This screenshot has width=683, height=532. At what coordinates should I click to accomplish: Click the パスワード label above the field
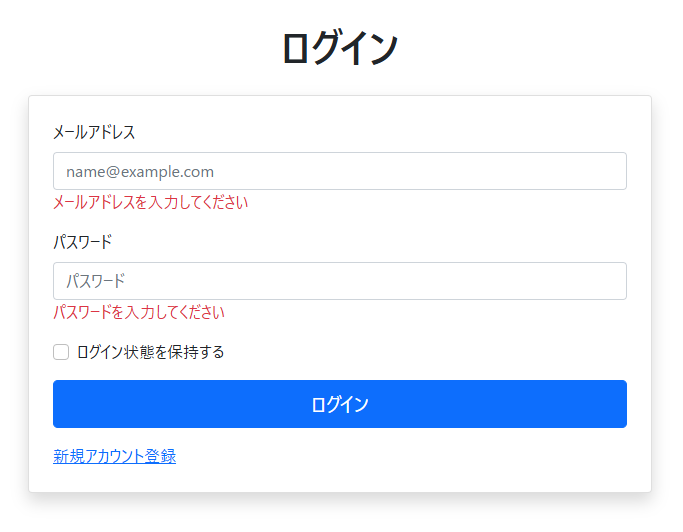click(82, 242)
